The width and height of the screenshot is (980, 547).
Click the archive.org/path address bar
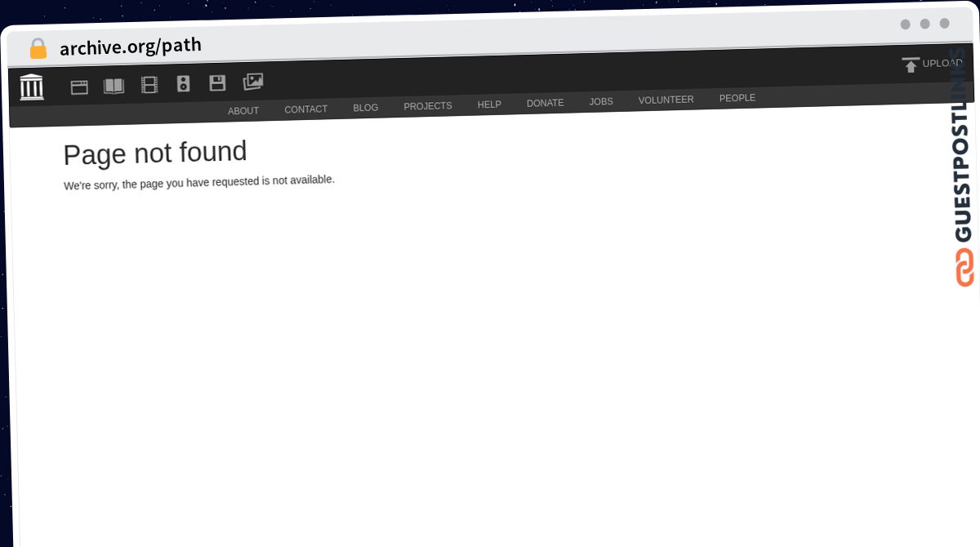[131, 47]
